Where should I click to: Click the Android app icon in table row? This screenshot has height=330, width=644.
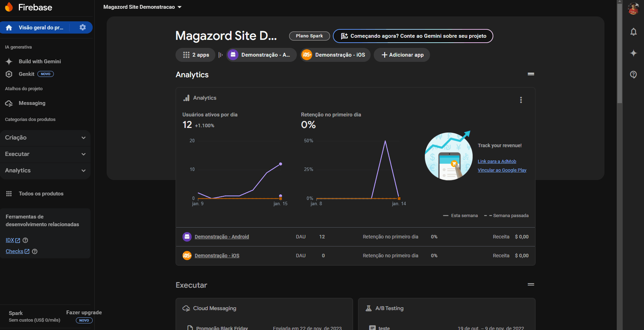[187, 237]
